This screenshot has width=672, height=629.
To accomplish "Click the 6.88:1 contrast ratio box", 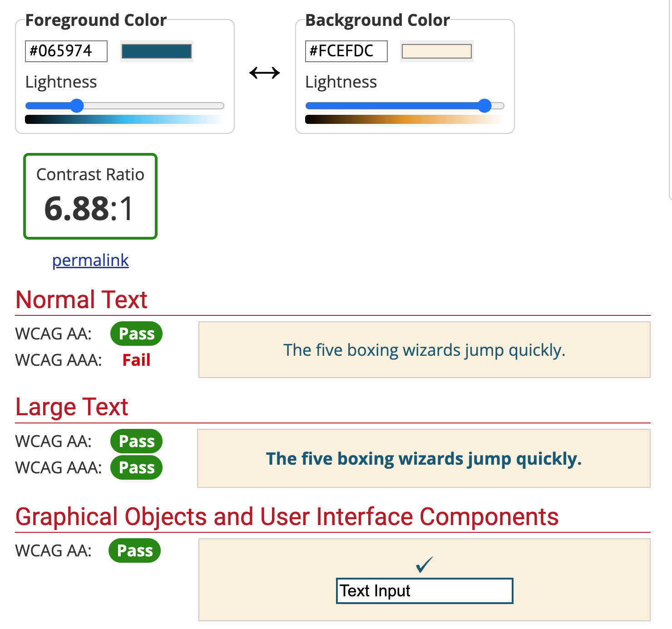I will coord(90,196).
